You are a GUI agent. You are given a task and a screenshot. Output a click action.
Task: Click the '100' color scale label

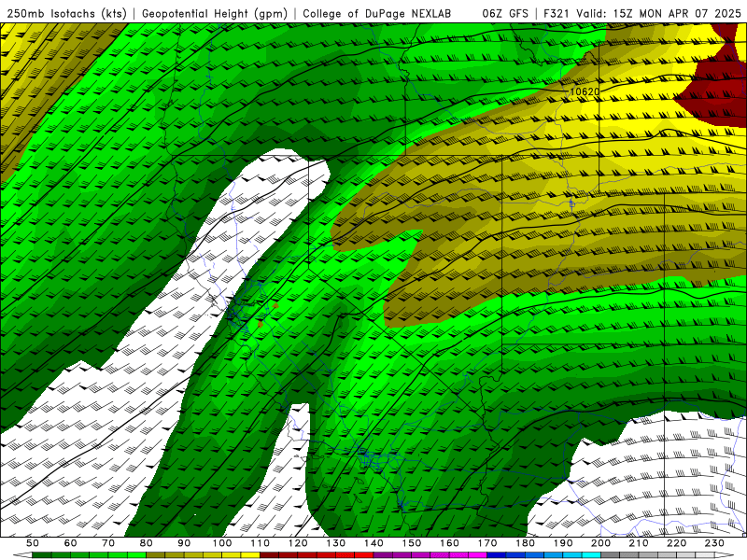coord(222,543)
